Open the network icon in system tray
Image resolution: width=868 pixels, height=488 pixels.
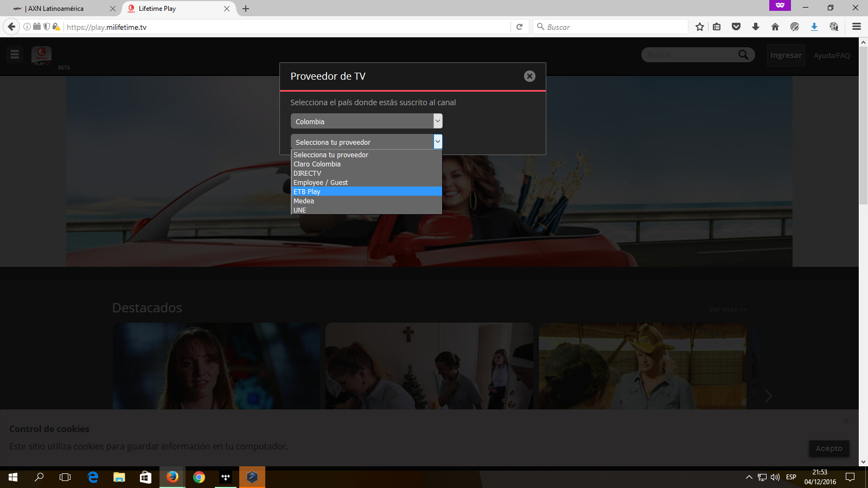pyautogui.click(x=762, y=477)
